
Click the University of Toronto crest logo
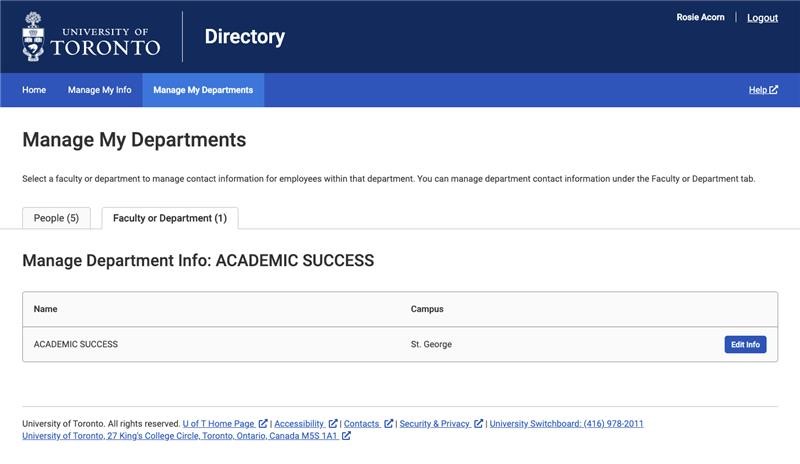tap(33, 37)
